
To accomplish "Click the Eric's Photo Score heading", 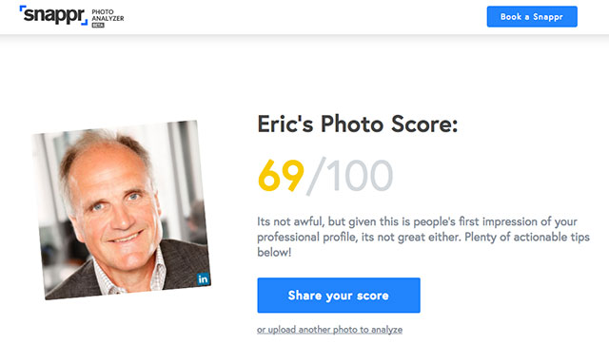I will point(358,124).
